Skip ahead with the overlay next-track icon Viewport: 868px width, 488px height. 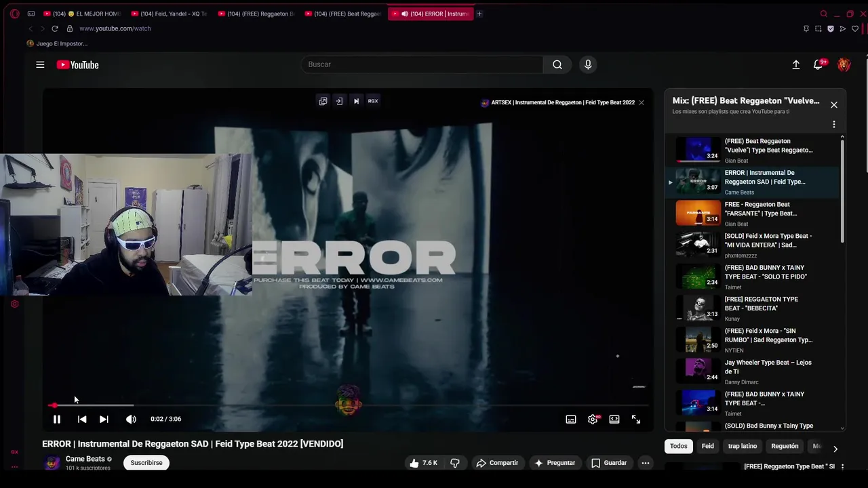356,101
